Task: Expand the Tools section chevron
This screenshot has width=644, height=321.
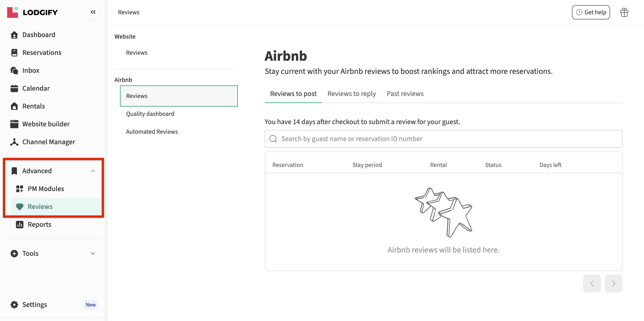Action: point(93,253)
